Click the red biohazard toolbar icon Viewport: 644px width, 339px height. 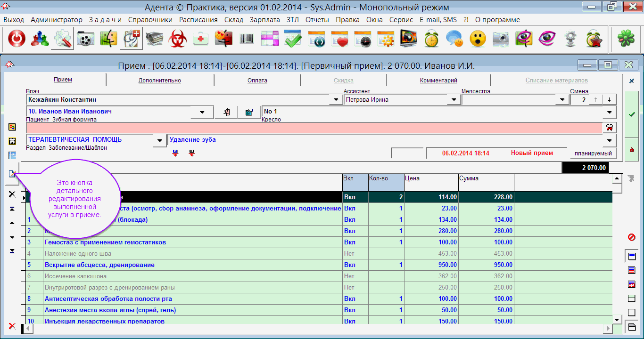[178, 39]
